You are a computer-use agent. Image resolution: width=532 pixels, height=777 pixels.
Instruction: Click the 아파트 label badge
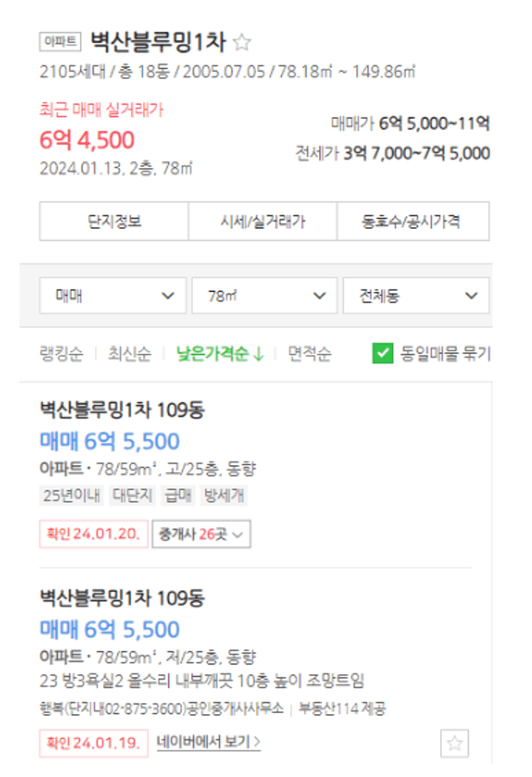click(60, 42)
